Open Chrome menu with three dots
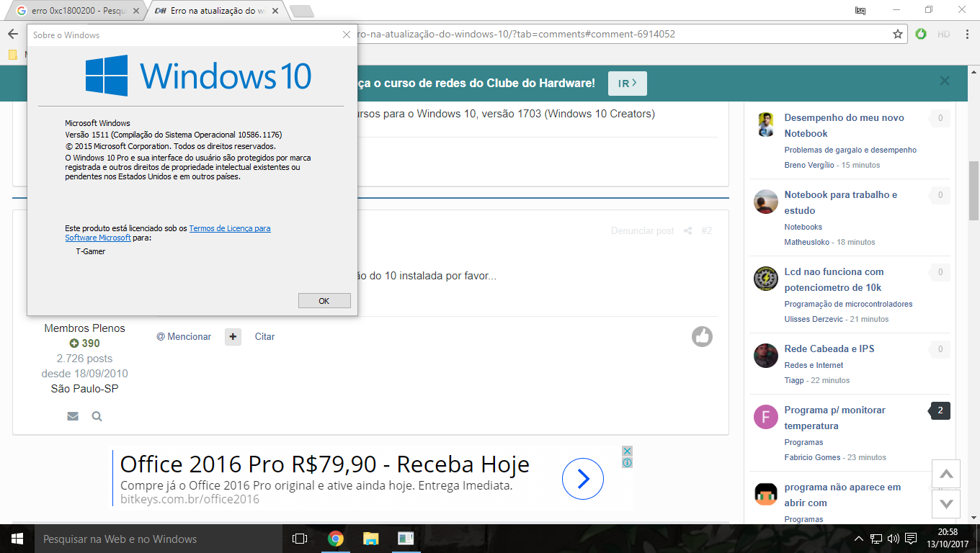This screenshot has height=553, width=980. tap(966, 34)
